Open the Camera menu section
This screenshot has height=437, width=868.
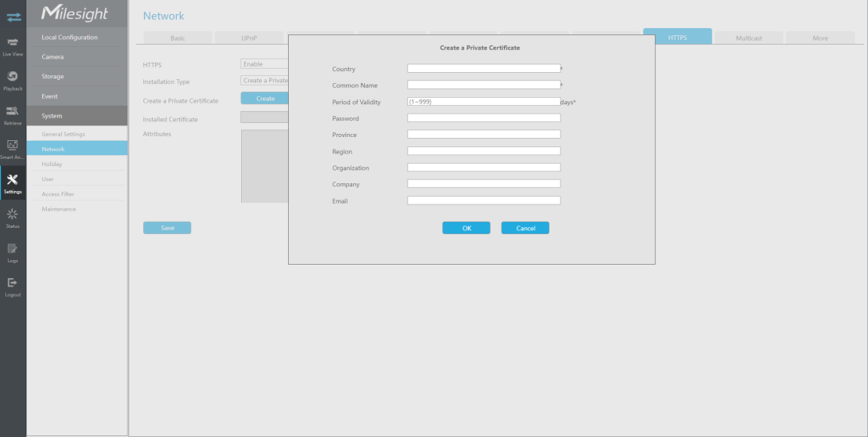point(77,56)
